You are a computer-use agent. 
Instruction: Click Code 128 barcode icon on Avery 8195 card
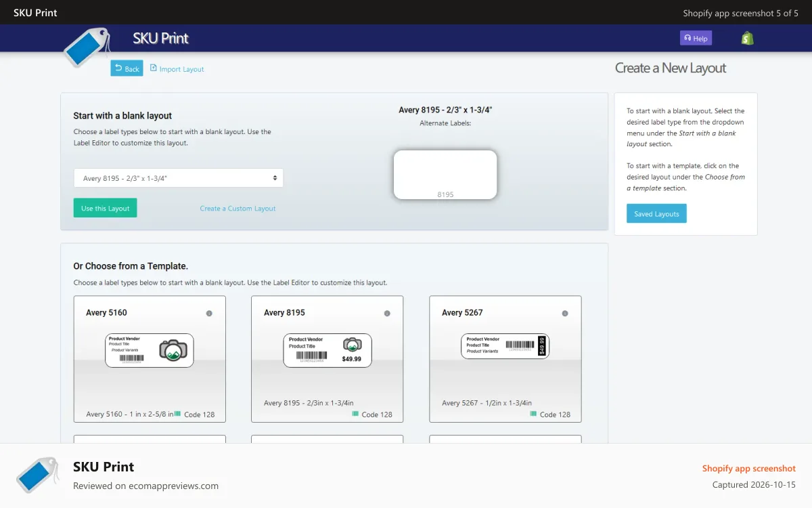pos(355,413)
